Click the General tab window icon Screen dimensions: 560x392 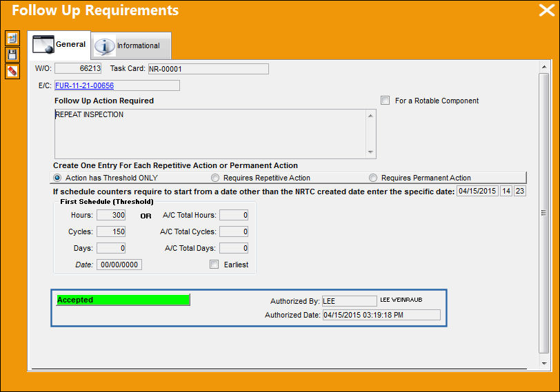[43, 44]
